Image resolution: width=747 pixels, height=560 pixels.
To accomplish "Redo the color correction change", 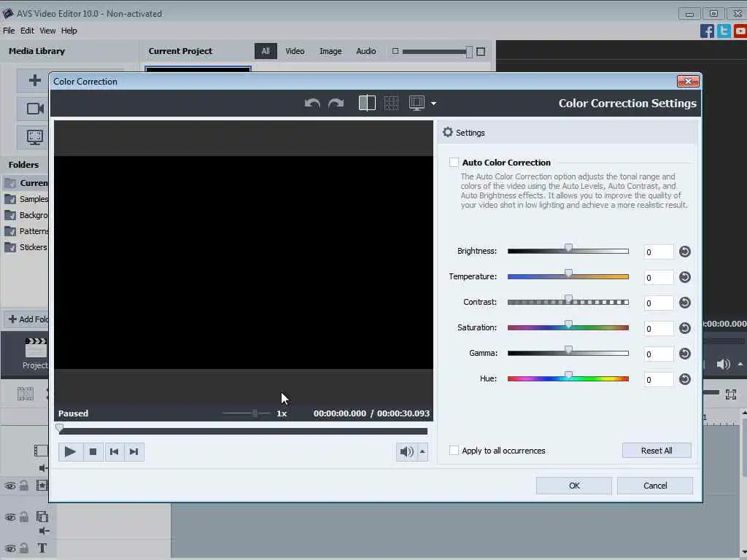I will 336,104.
